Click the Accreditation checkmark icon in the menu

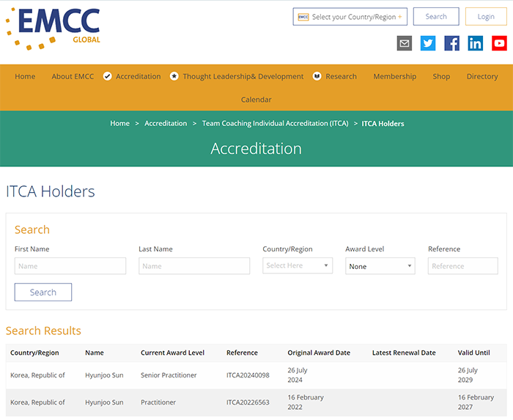(x=107, y=76)
